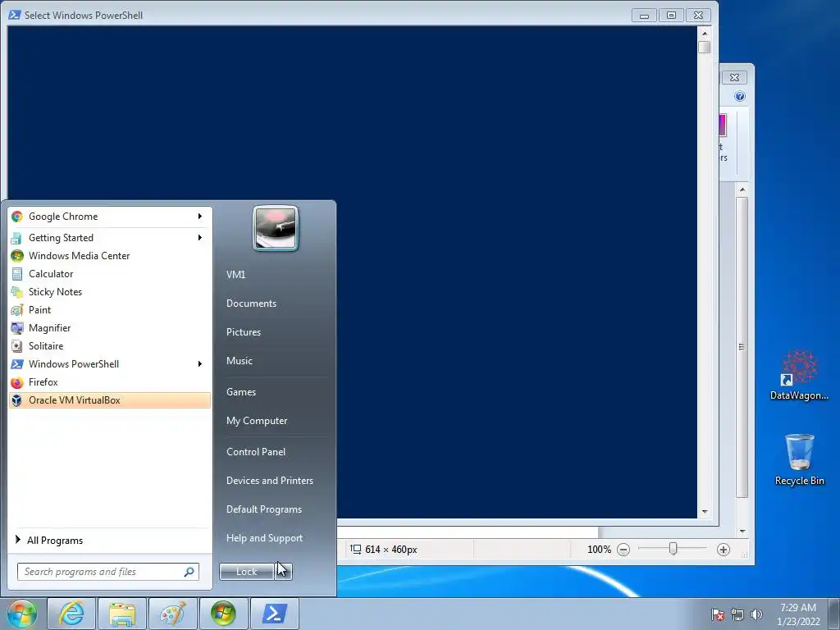Click PowerShell scrollbar down arrow

705,512
